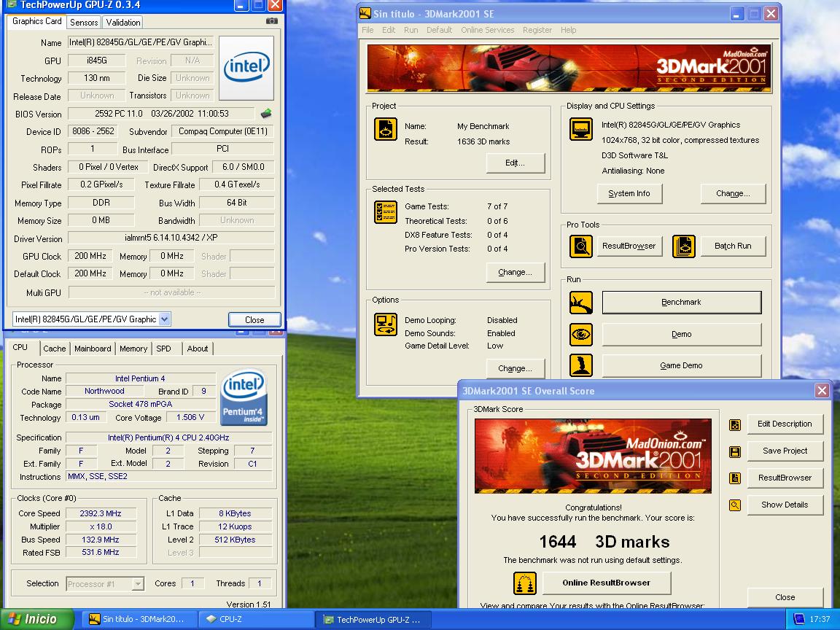Open the Processor #1 selection dropdown
This screenshot has width=840, height=630.
pos(138,583)
